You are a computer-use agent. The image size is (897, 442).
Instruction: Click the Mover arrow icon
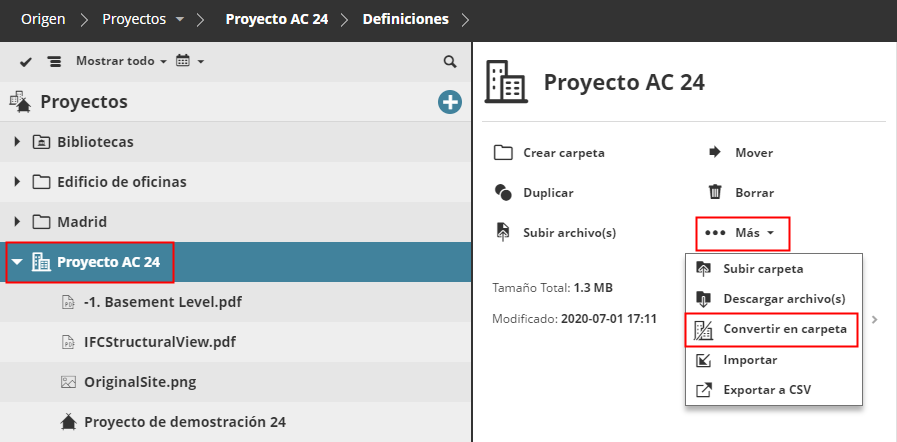(715, 153)
